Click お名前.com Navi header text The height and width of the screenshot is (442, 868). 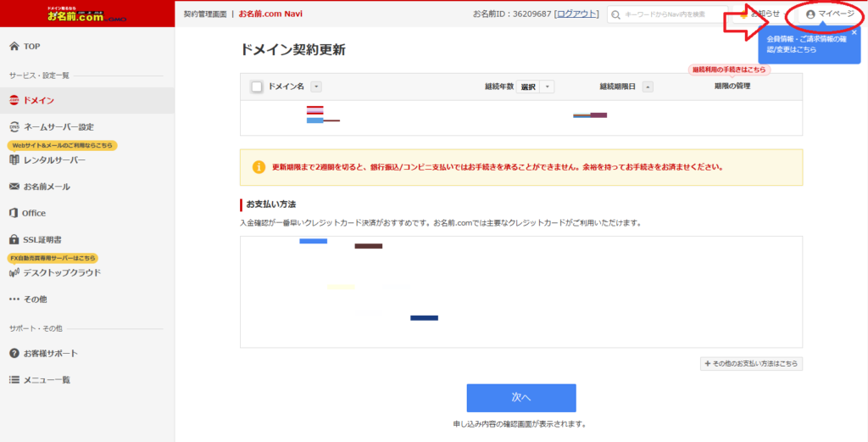[x=270, y=14]
